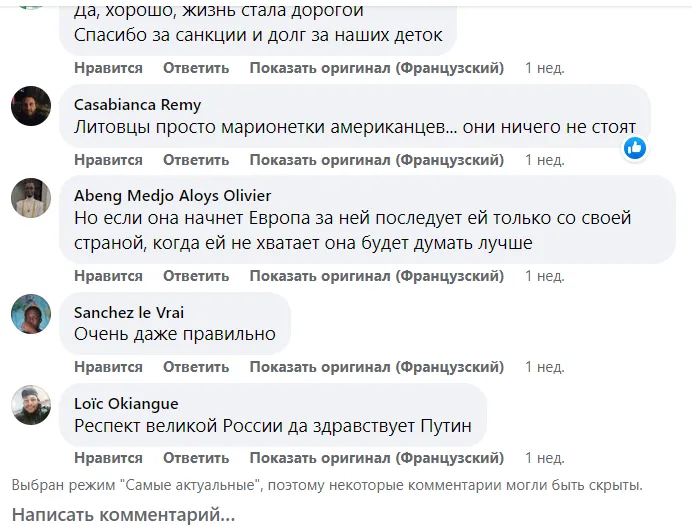Like Loïc Okiangue's comment
Viewport: 692px width, 527px height.
[x=108, y=458]
